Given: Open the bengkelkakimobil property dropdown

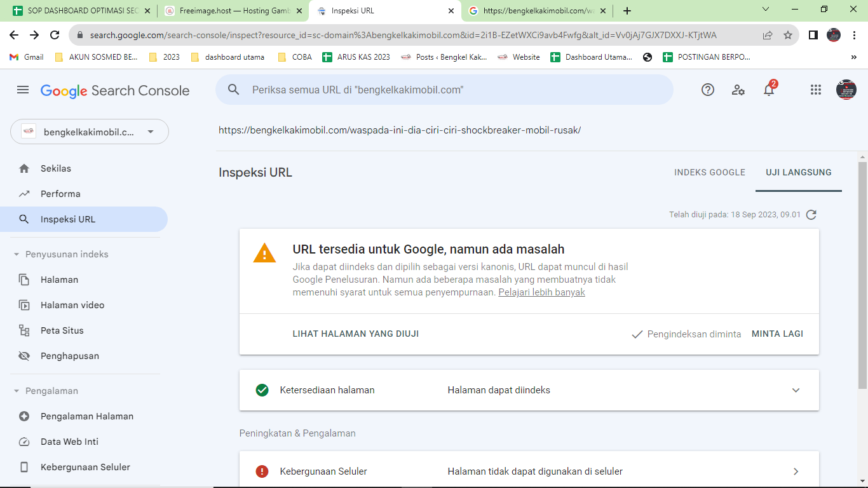Looking at the screenshot, I should (x=90, y=132).
